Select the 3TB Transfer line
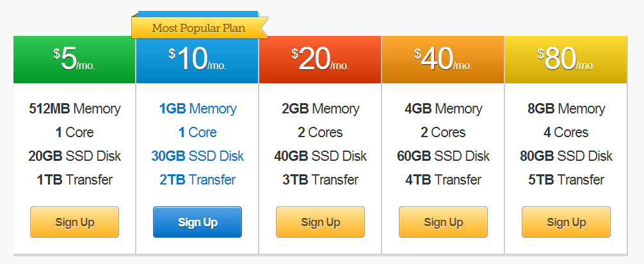This screenshot has width=644, height=264. click(x=320, y=180)
